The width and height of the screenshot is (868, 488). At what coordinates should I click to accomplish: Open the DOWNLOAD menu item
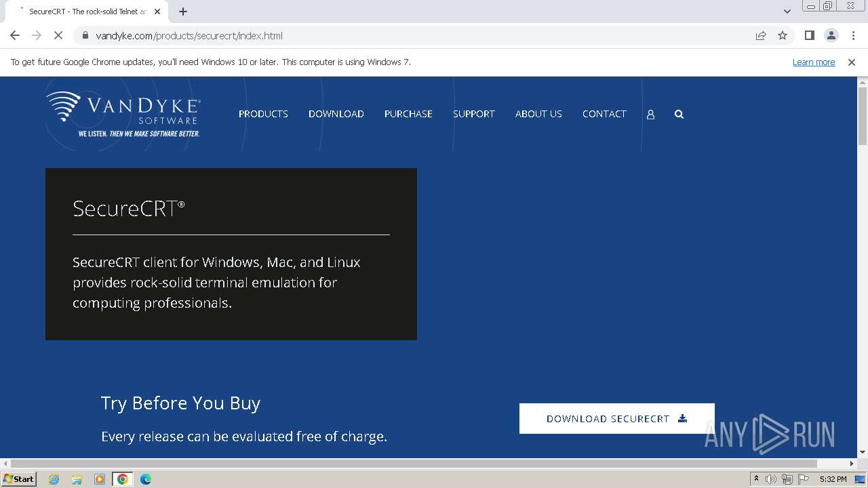[336, 114]
